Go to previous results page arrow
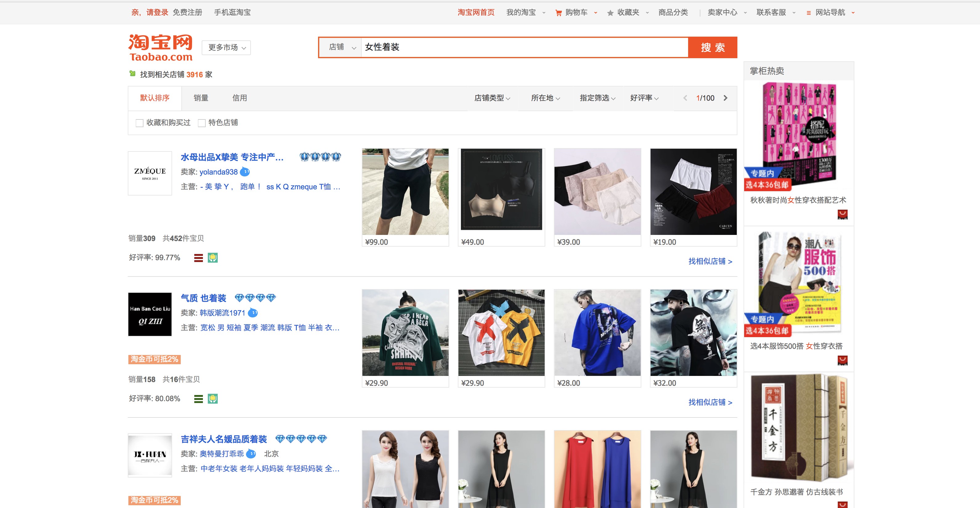 pyautogui.click(x=685, y=98)
